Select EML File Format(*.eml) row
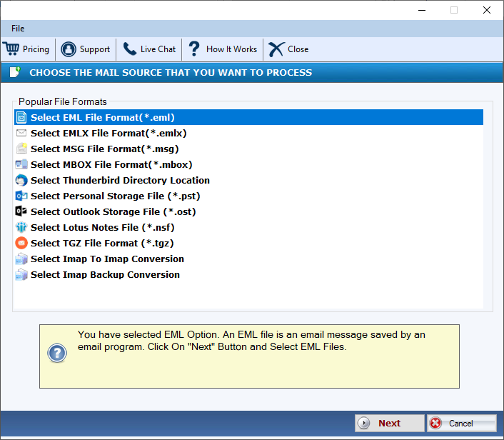Viewport: 504px width, 440px height. click(x=248, y=117)
